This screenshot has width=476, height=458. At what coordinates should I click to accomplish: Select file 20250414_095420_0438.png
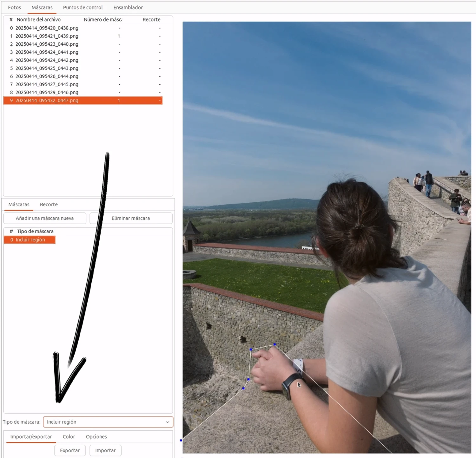pyautogui.click(x=47, y=28)
